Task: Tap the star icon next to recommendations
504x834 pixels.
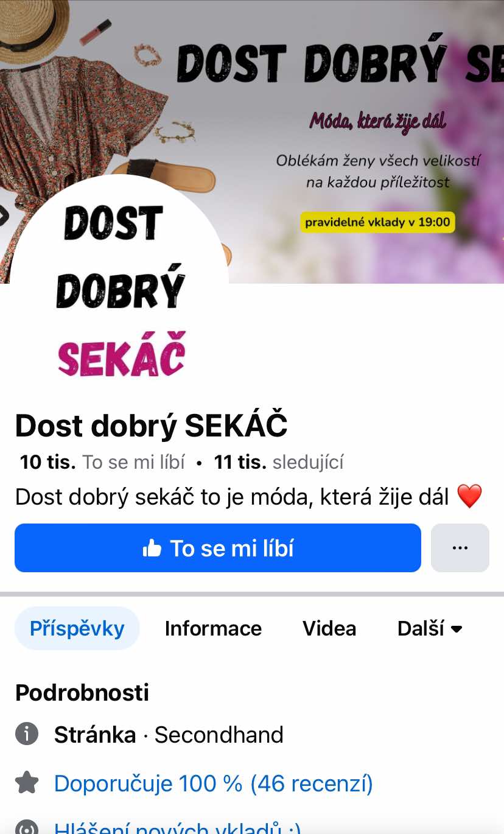Action: [x=27, y=783]
